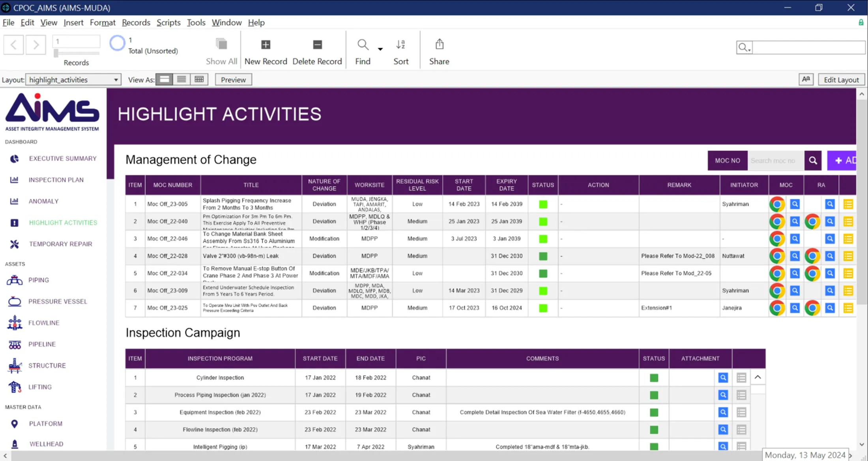Expand the Find dropdown arrow
The height and width of the screenshot is (461, 868).
pyautogui.click(x=380, y=49)
